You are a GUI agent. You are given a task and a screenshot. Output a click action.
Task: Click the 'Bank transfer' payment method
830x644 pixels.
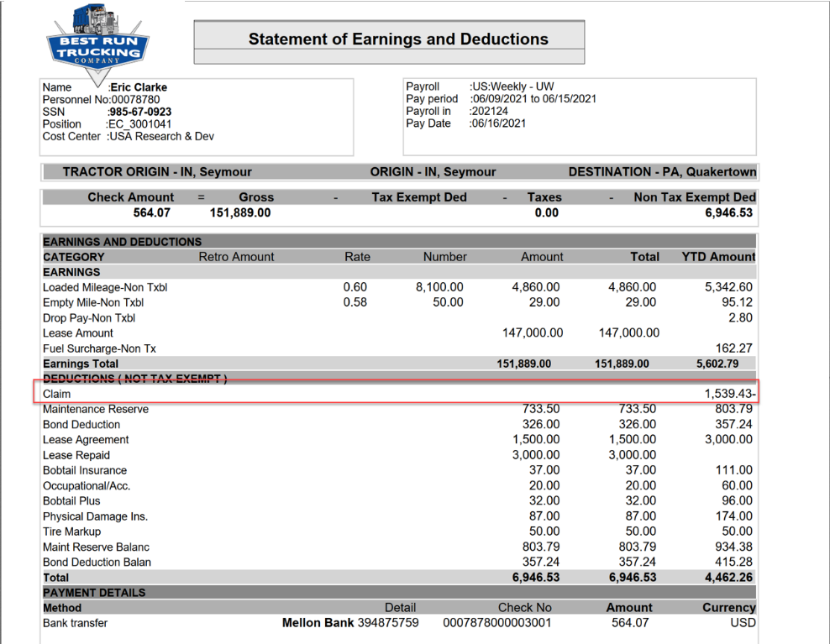pyautogui.click(x=75, y=623)
